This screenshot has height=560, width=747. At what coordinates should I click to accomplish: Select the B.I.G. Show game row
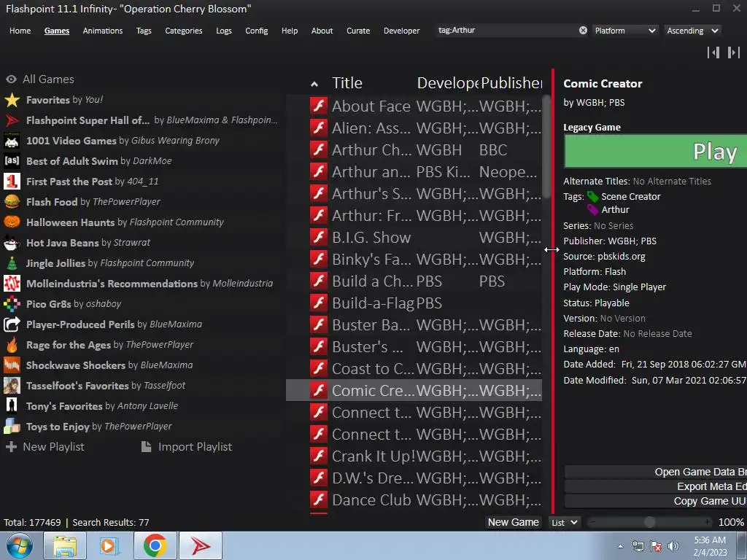(x=414, y=237)
